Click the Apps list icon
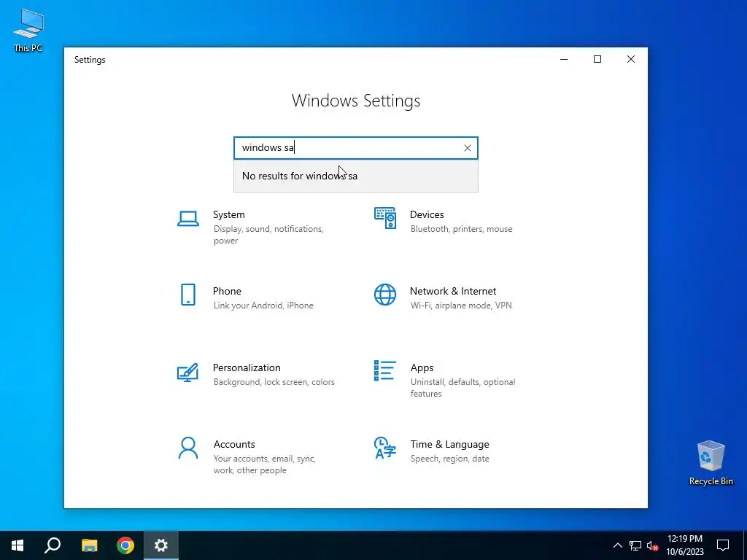This screenshot has width=747, height=560. (x=385, y=370)
